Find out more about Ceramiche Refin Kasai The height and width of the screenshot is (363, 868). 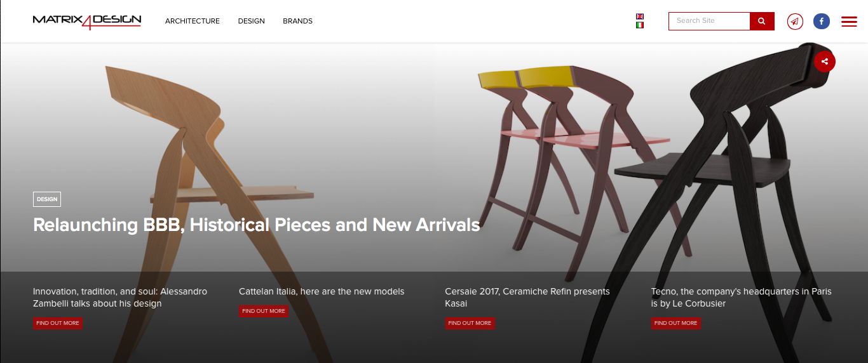[470, 323]
